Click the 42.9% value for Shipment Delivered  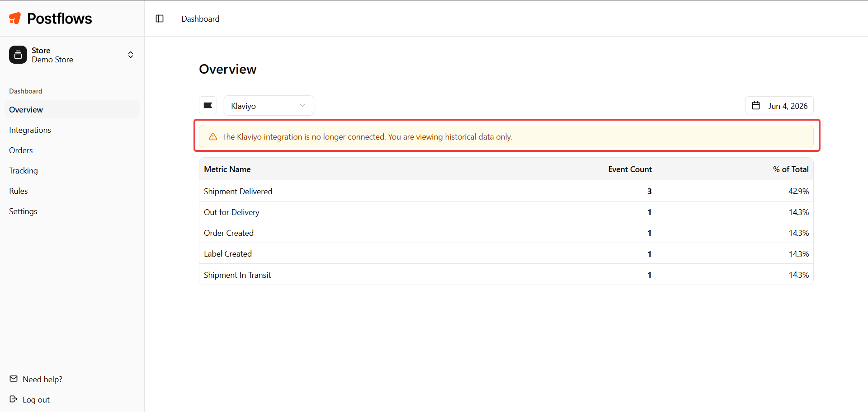point(798,192)
